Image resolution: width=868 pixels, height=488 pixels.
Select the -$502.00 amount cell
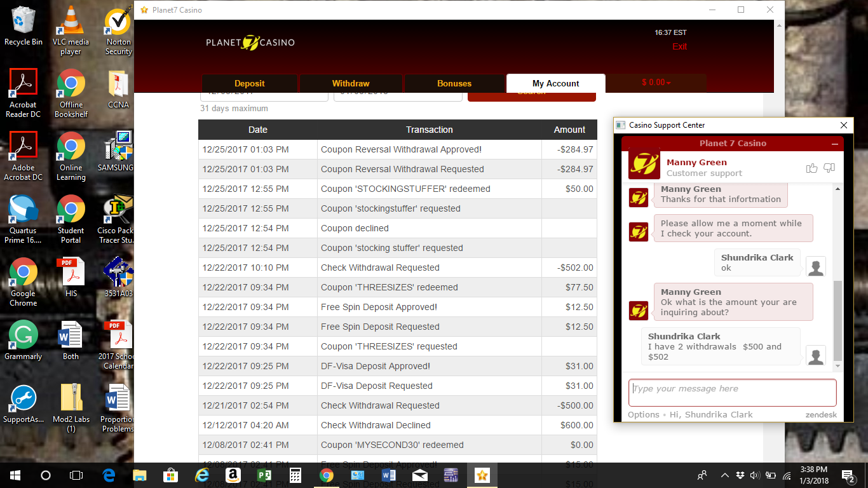569,268
